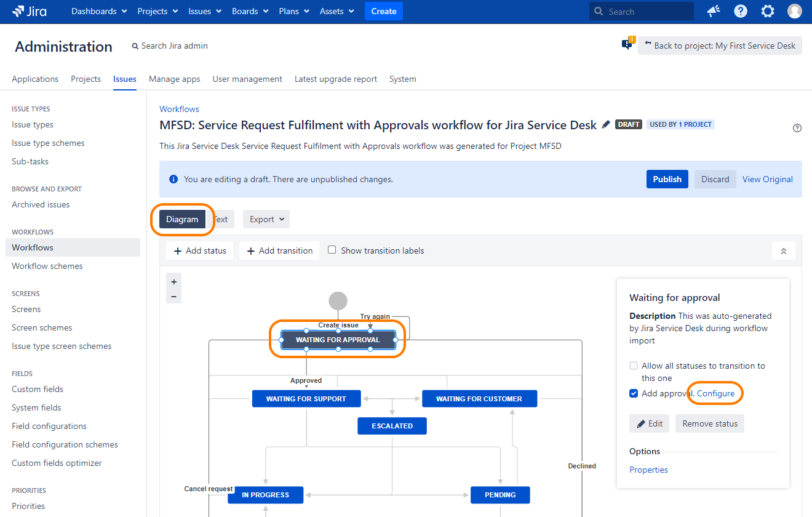Open the user profile avatar
This screenshot has height=517, width=812.
point(795,11)
